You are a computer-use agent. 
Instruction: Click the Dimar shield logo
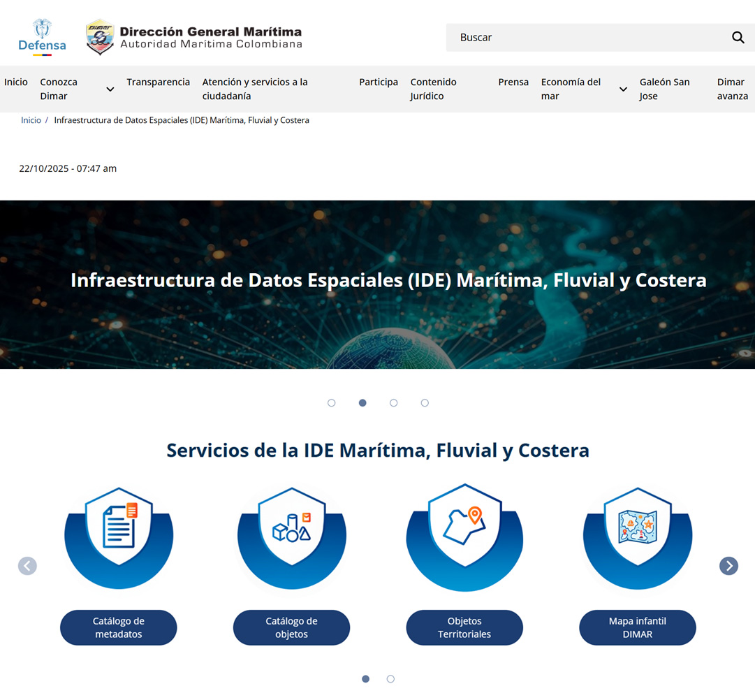(100, 37)
